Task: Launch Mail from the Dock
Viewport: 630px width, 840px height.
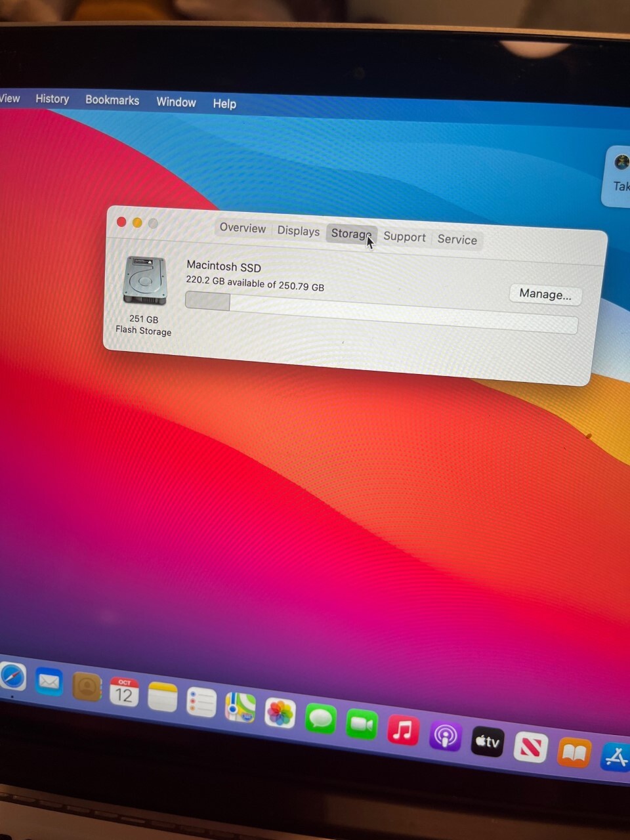Action: (49, 682)
